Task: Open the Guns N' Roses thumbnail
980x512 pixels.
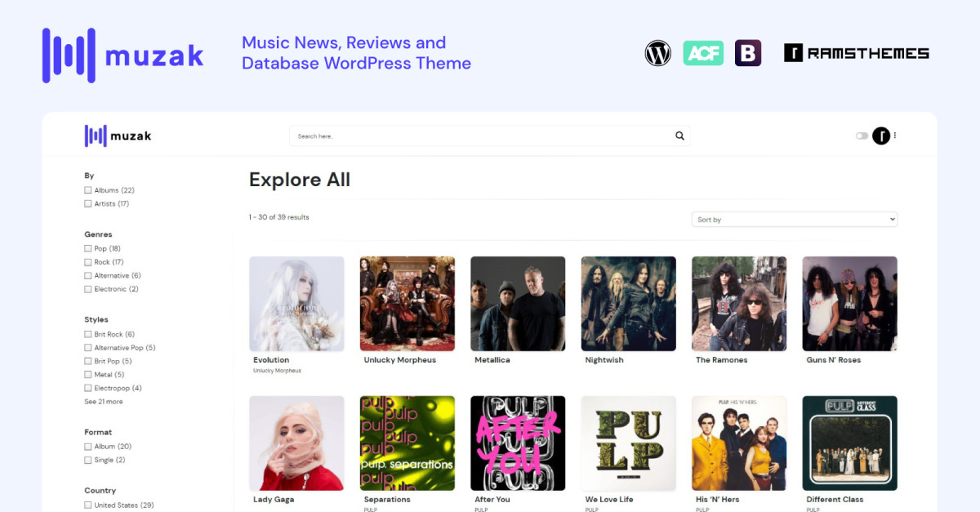Action: coord(849,304)
